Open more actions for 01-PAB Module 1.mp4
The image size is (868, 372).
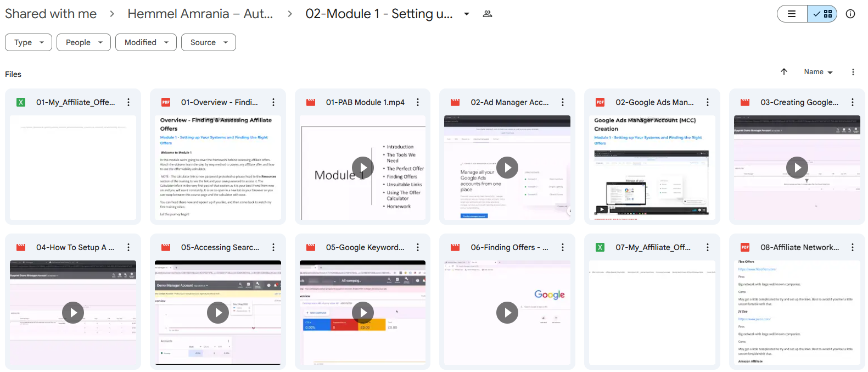coord(418,102)
